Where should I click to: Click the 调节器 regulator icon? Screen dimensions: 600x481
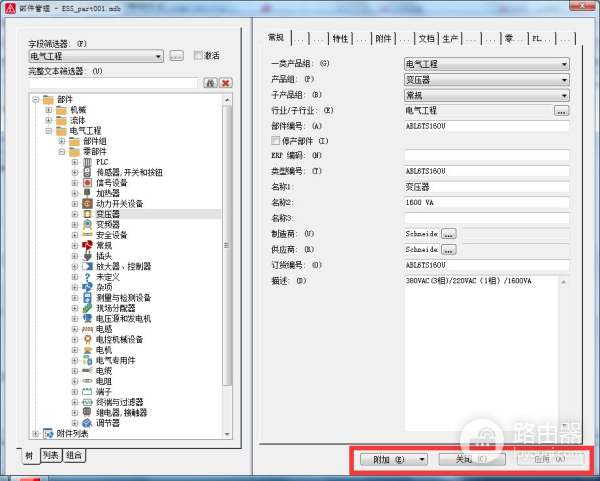coord(87,423)
